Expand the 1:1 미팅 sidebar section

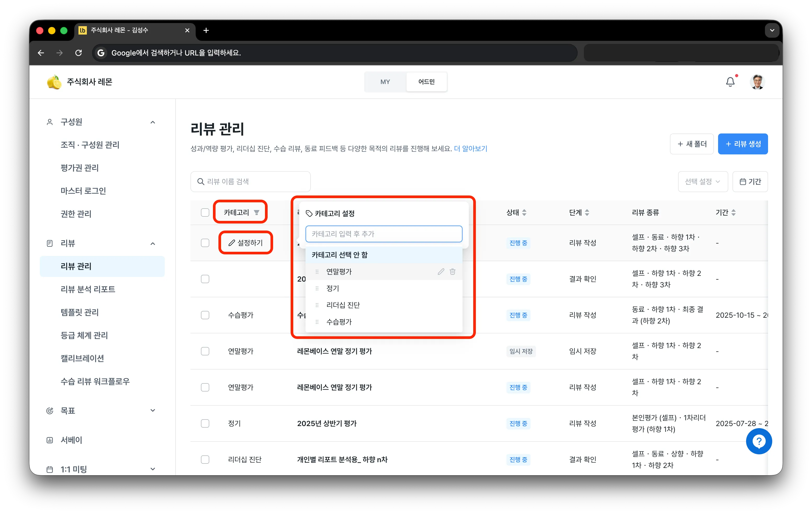[153, 469]
